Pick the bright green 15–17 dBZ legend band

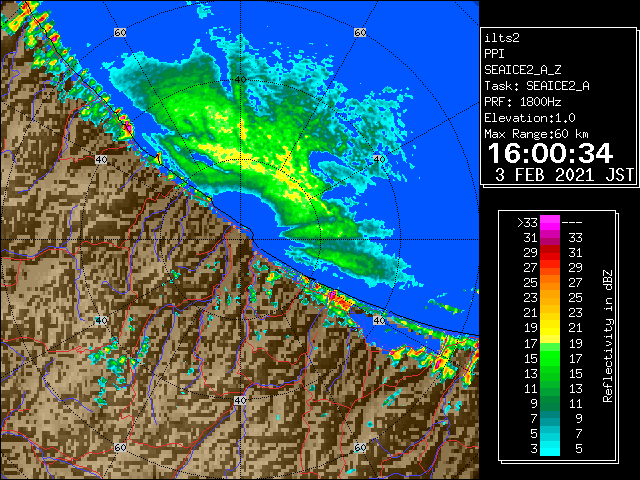(550, 358)
